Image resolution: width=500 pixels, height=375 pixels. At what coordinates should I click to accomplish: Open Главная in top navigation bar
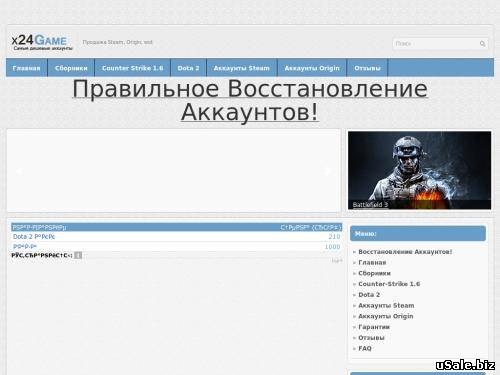pyautogui.click(x=26, y=68)
